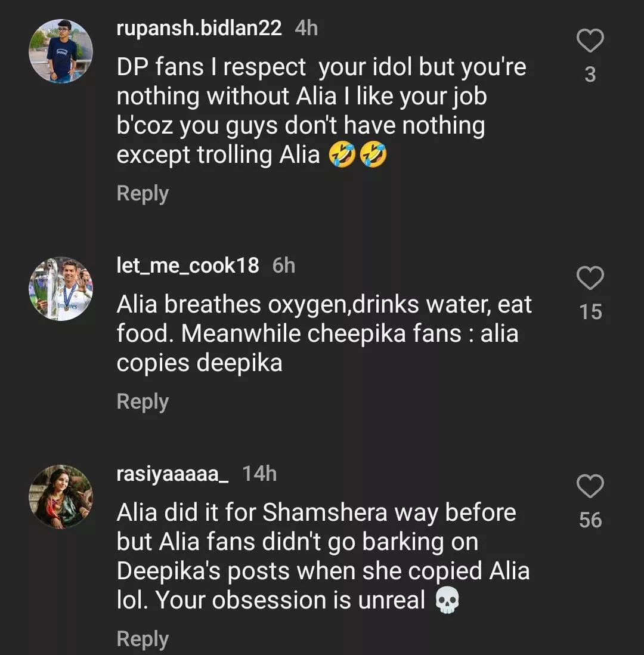Viewport: 644px width, 655px height.
Task: Open the username rupansh.bidlan22
Action: (199, 28)
